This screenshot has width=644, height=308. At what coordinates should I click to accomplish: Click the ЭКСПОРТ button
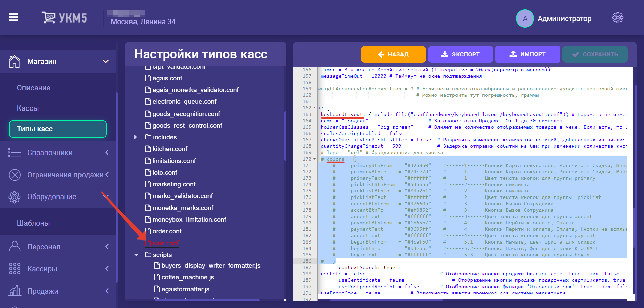click(461, 54)
